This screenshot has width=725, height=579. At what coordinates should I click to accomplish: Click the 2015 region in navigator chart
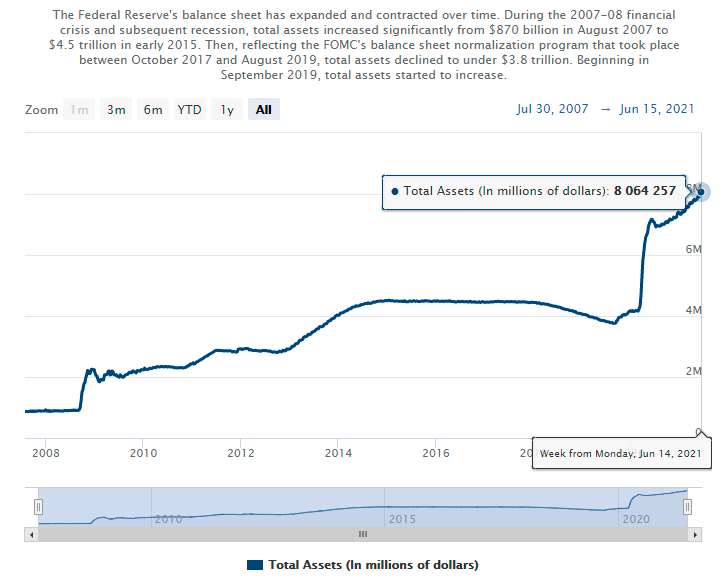pos(402,519)
